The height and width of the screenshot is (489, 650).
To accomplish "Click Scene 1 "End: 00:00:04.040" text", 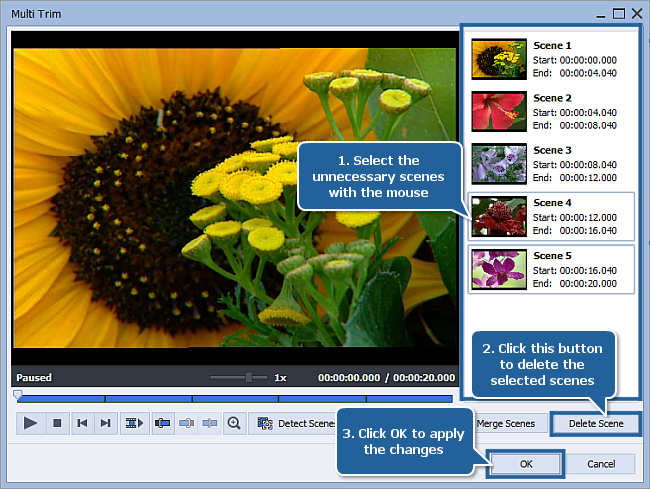I will (575, 73).
